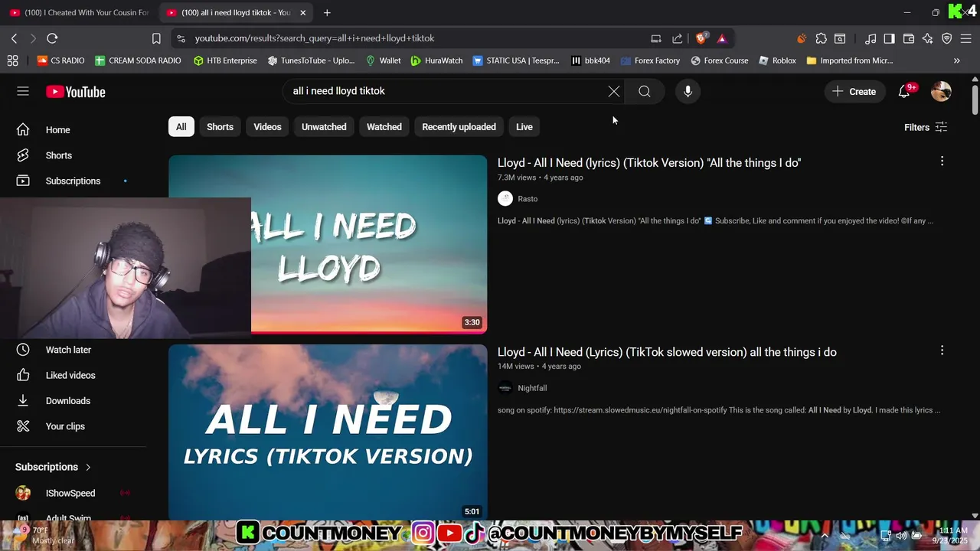Run search with the magnifier button

[645, 92]
